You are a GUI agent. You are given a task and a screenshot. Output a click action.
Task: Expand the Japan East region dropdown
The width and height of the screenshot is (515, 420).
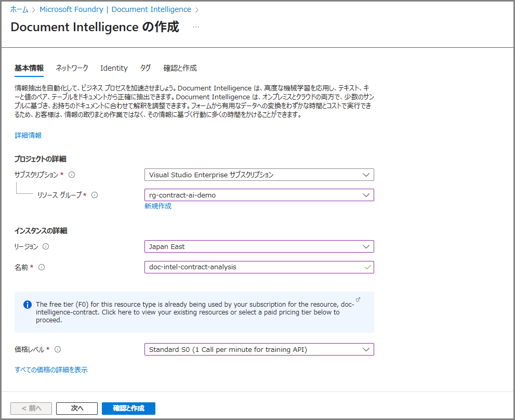[259, 246]
